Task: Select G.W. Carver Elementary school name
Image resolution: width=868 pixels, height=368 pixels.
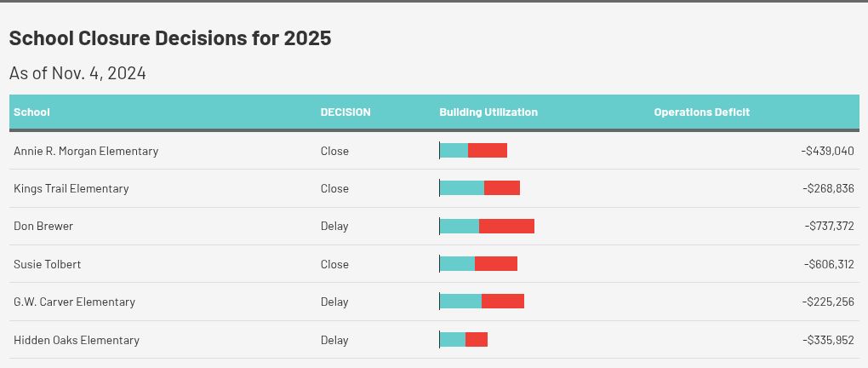Action: pyautogui.click(x=74, y=302)
